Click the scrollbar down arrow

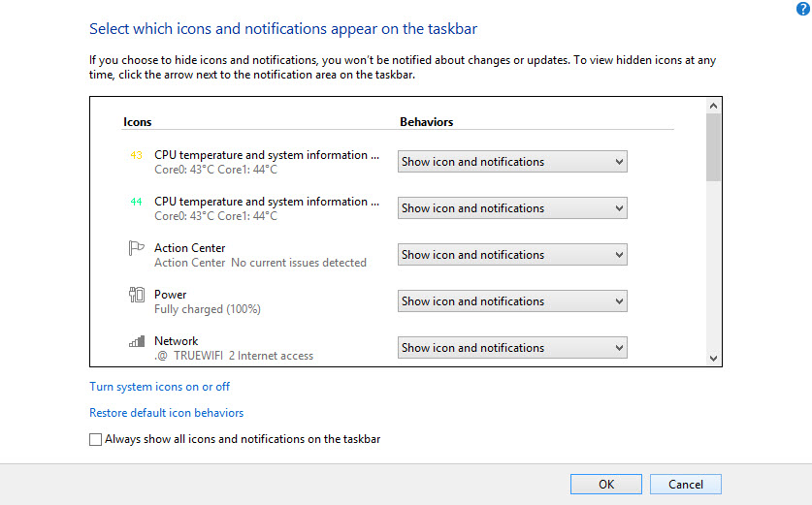pyautogui.click(x=714, y=358)
